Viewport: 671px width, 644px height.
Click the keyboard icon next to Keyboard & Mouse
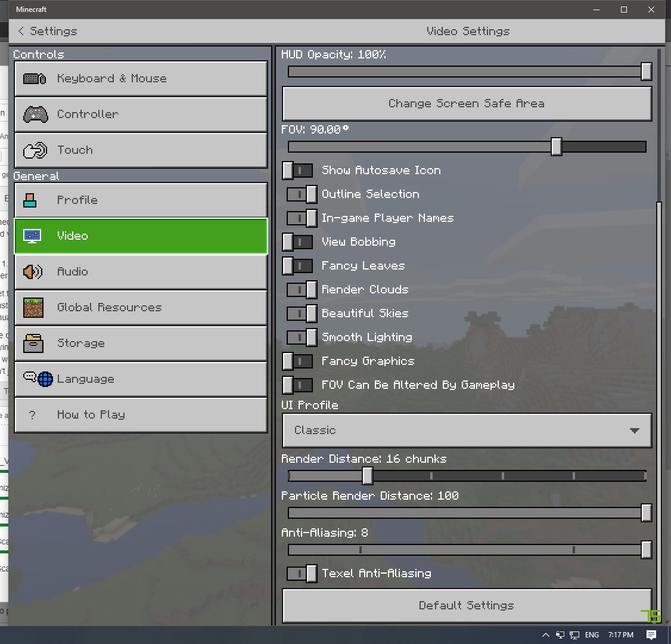tap(34, 79)
